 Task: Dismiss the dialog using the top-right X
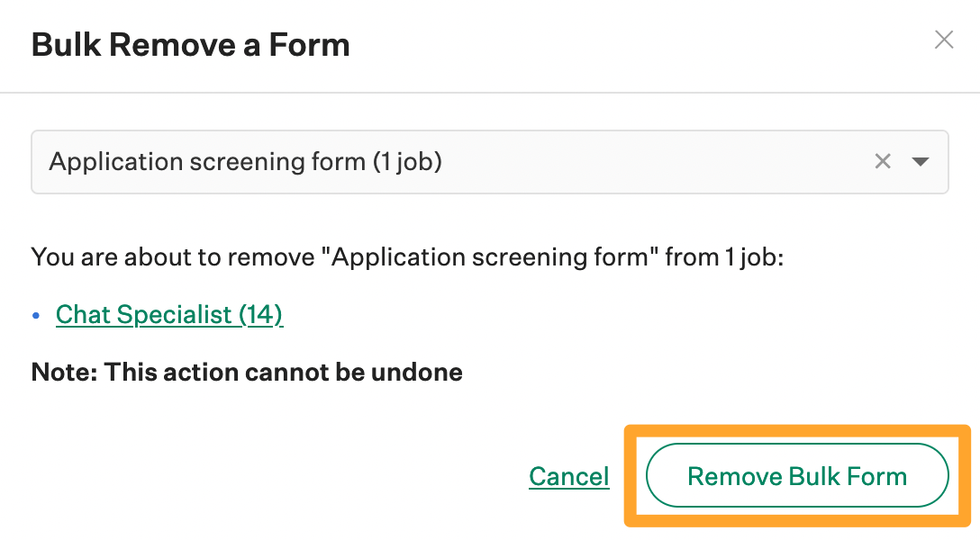pos(943,40)
